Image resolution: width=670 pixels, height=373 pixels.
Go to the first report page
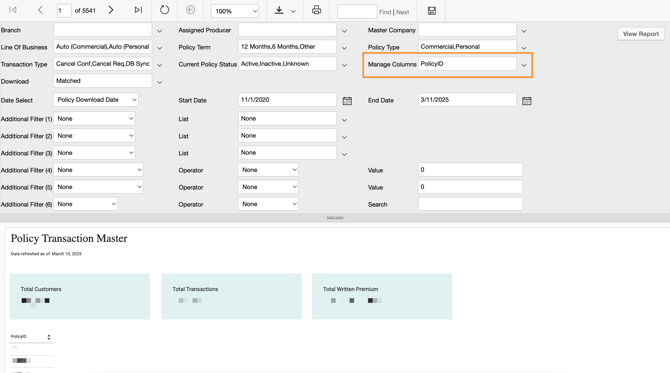click(x=13, y=10)
